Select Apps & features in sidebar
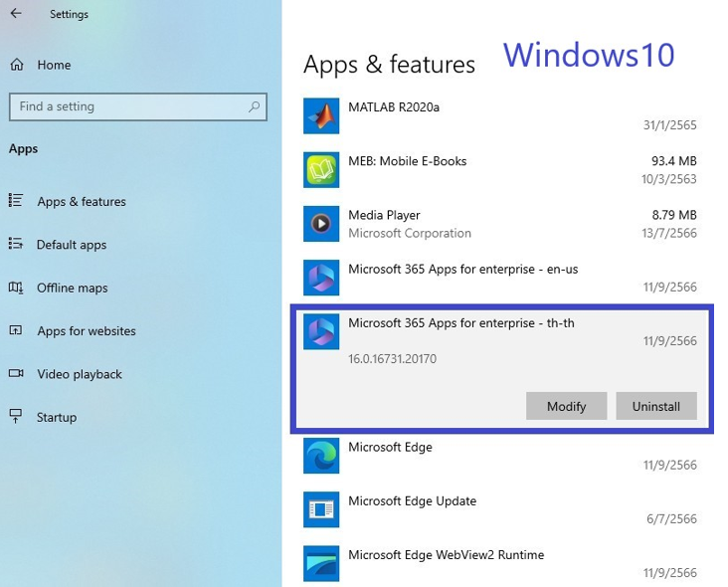Image resolution: width=728 pixels, height=587 pixels. coord(82,201)
